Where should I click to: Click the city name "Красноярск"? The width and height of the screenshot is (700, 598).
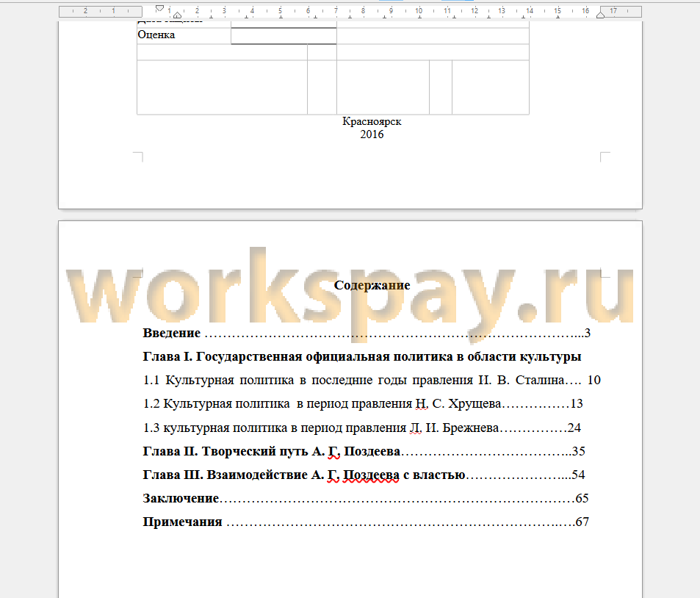372,121
